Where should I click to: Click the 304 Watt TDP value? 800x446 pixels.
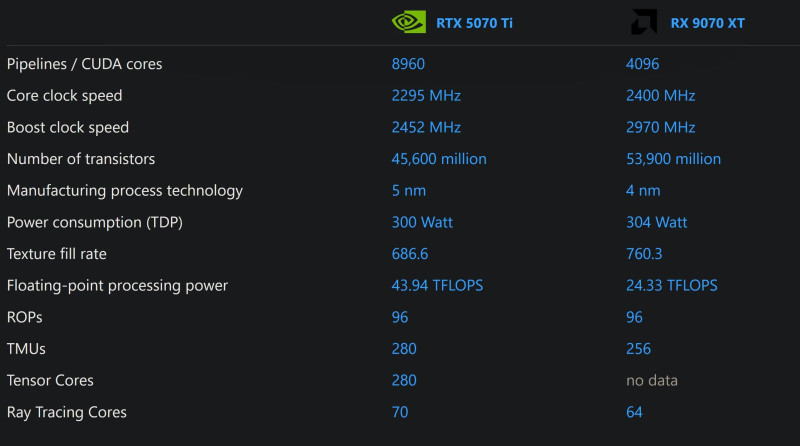[x=656, y=222]
